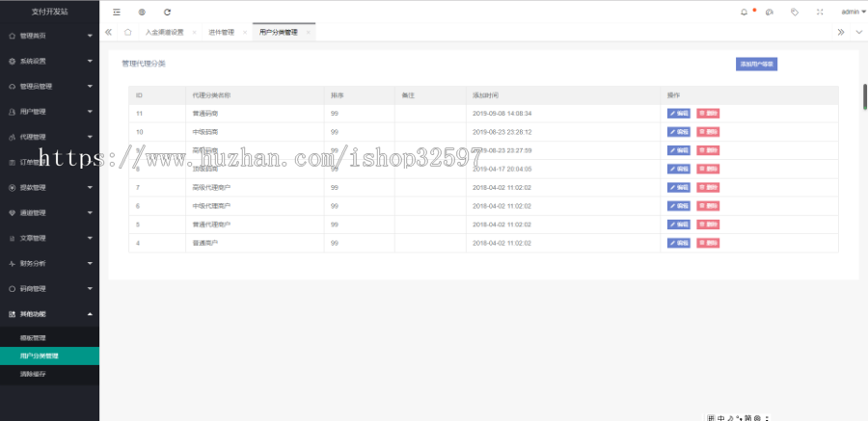The image size is (868, 421).
Task: Click the 财务分析 chart icon in the sidebar
Action: pos(13,263)
